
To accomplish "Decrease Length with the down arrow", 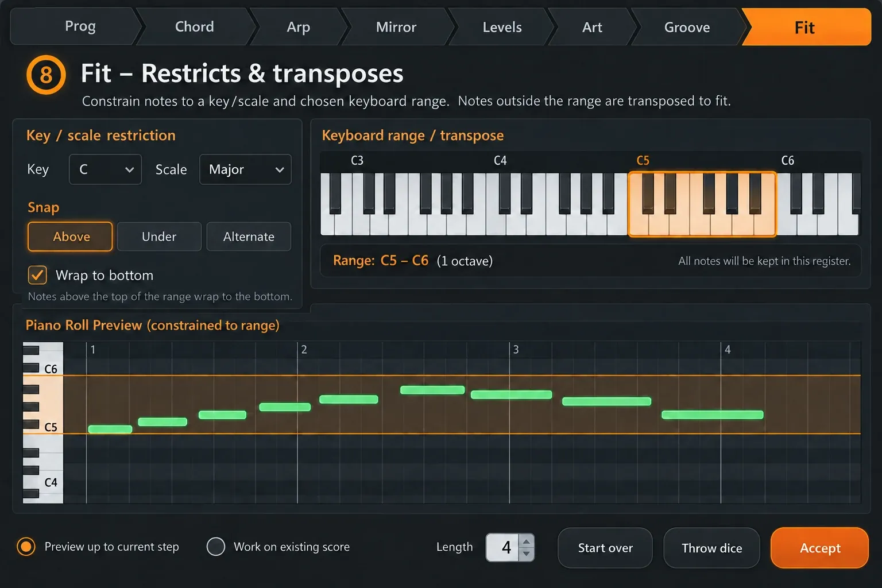I will coord(527,554).
